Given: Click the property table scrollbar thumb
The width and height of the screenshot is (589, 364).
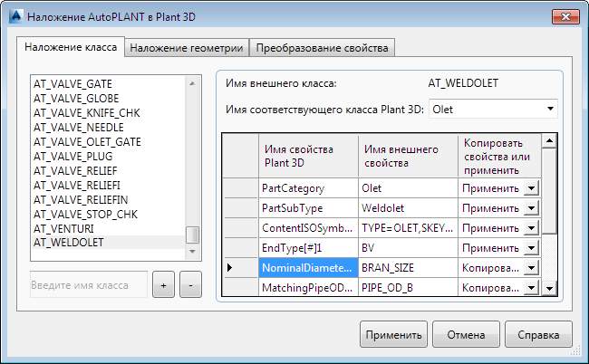Looking at the screenshot, I should point(549,191).
